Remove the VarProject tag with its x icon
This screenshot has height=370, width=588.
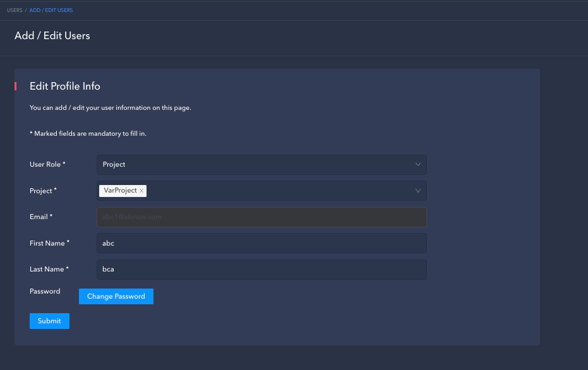(141, 191)
